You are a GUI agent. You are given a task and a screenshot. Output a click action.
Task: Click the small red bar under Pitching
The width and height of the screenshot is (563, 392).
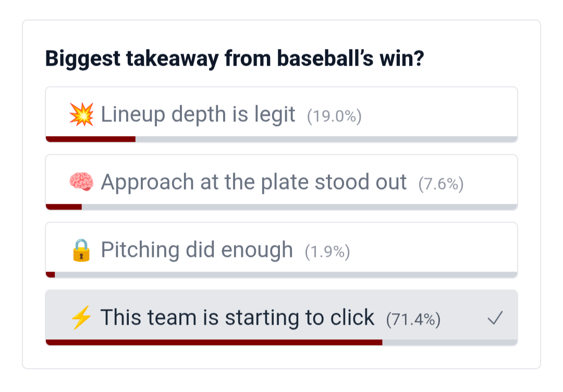[51, 275]
